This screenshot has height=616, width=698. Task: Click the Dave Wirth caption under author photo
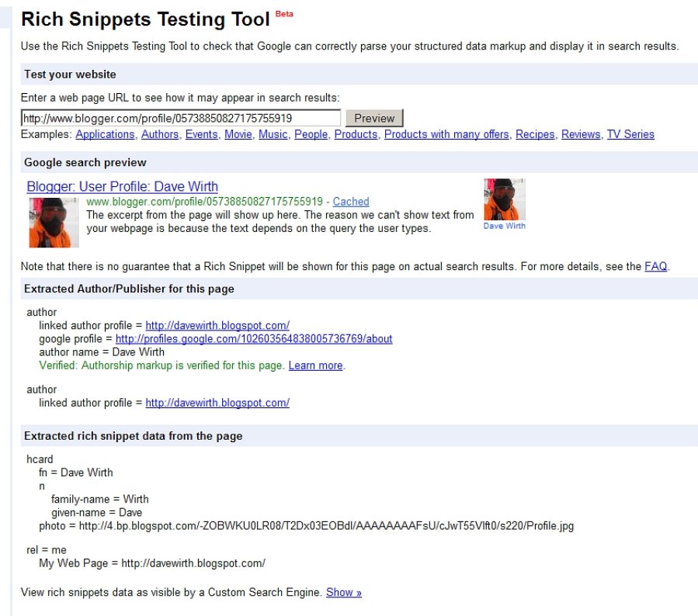505,226
